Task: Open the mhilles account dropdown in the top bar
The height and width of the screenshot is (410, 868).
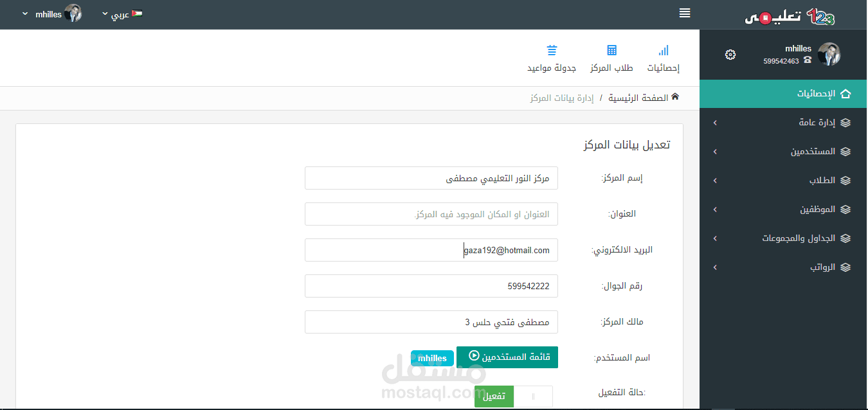Action: [x=48, y=13]
